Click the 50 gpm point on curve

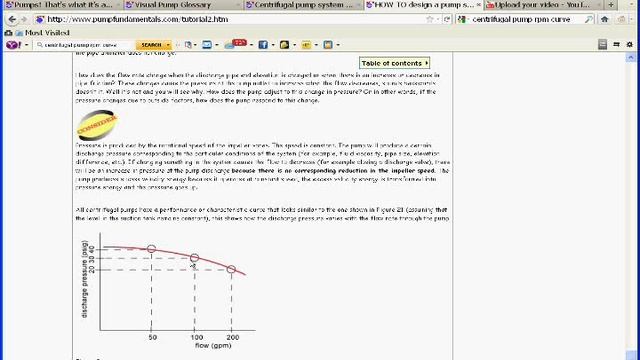click(x=151, y=249)
